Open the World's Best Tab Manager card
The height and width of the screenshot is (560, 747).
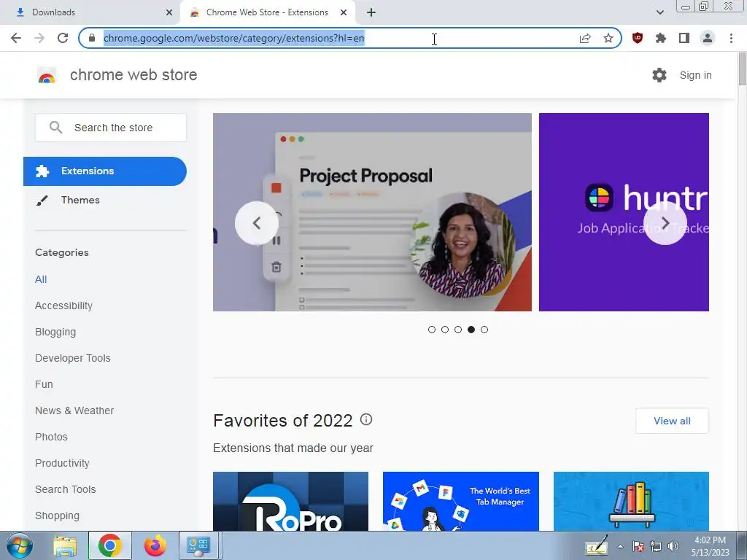pos(461,502)
